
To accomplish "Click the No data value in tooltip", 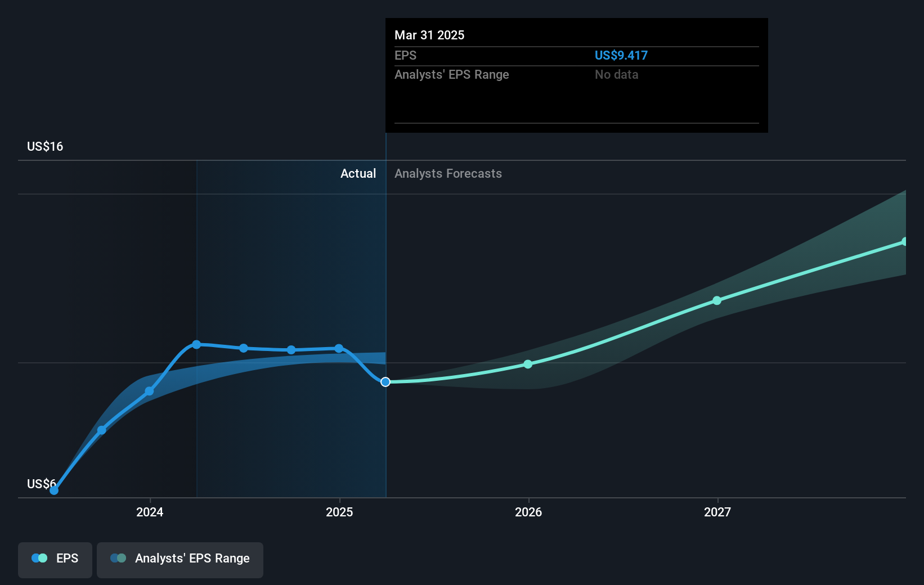I will click(617, 74).
